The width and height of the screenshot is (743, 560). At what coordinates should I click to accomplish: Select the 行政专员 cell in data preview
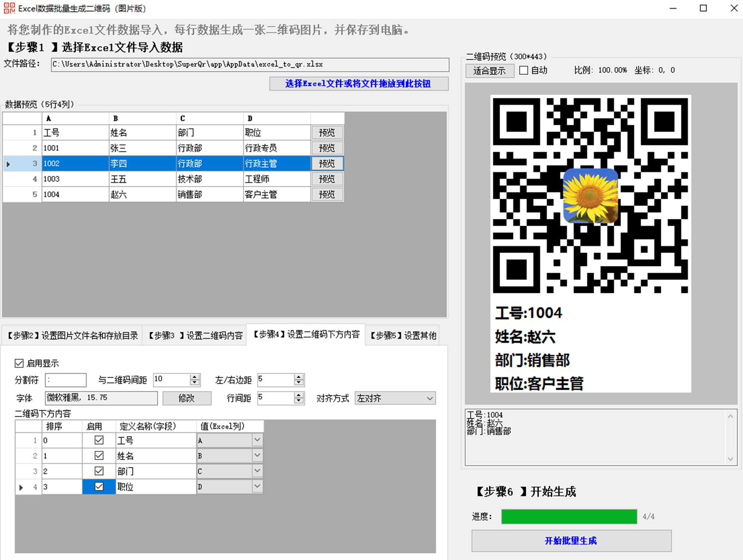276,148
